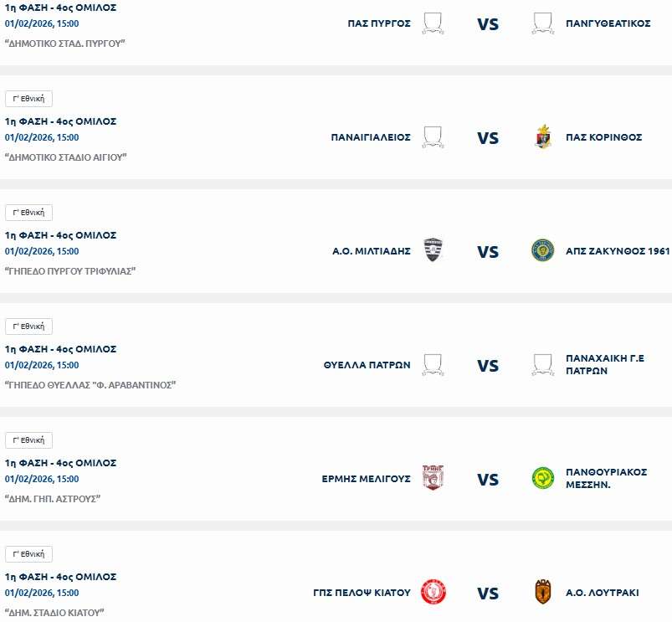
Task: Open the ΑΠΣ ΖΑΚΥΝΘΟΣ 1961 logo
Action: 542,250
